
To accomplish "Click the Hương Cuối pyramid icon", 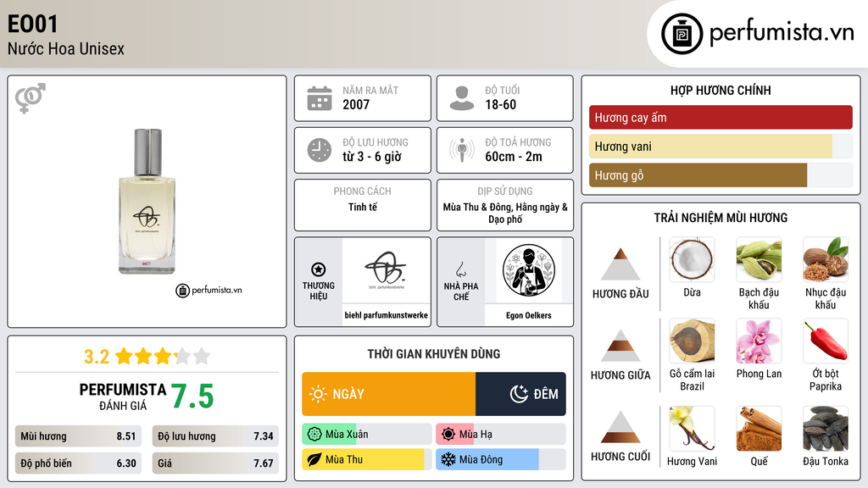I will [620, 427].
